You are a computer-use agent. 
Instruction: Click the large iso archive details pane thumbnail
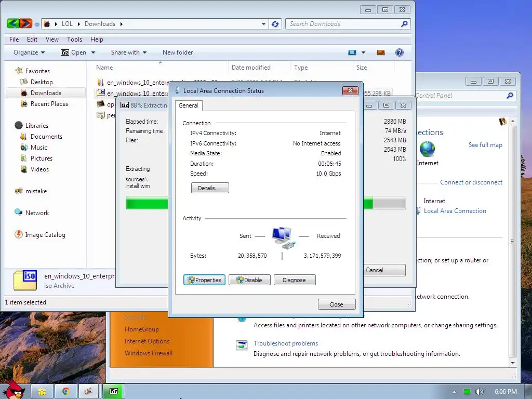pos(25,280)
